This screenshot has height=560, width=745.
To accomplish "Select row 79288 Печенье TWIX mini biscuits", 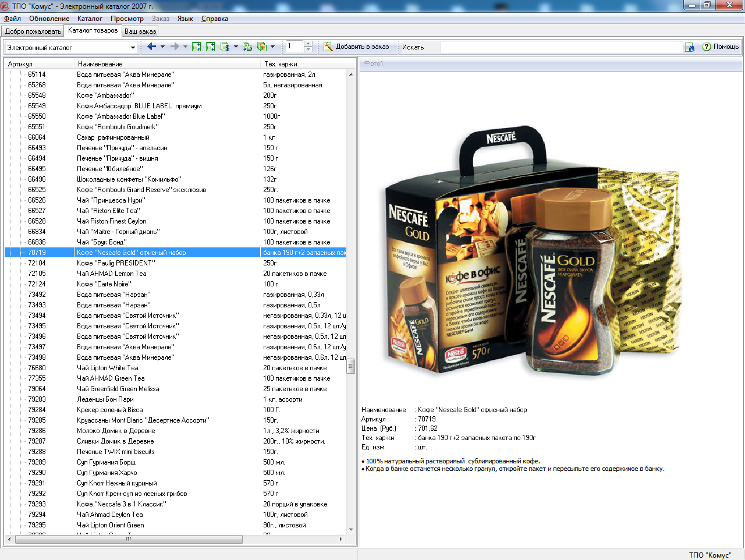I will pyautogui.click(x=175, y=452).
